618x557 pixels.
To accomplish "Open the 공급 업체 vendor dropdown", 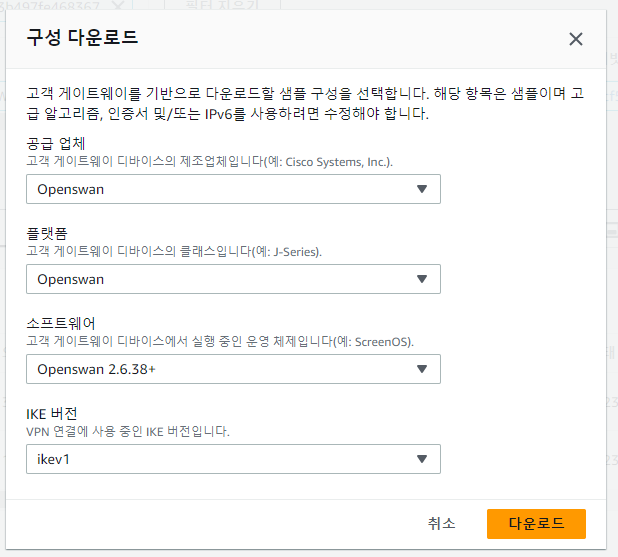I will [233, 189].
